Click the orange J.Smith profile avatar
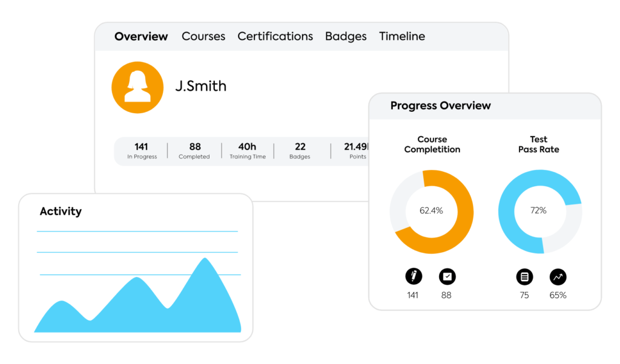 pyautogui.click(x=137, y=87)
